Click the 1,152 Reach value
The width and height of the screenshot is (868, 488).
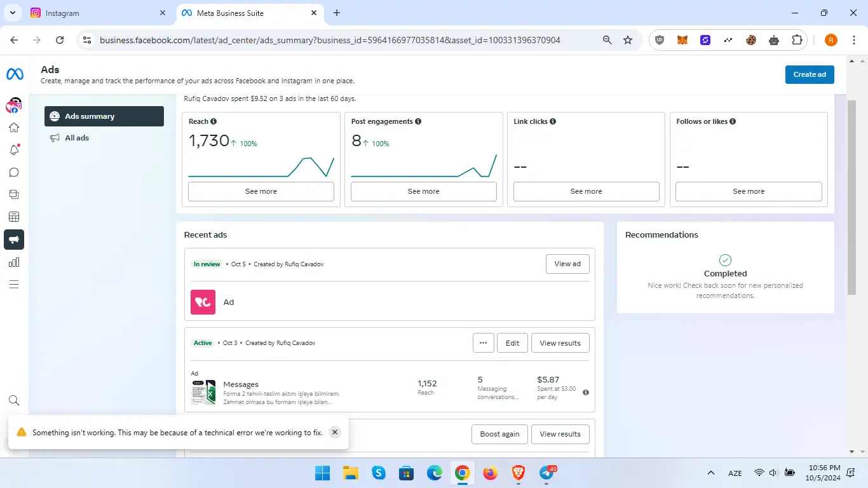click(427, 384)
